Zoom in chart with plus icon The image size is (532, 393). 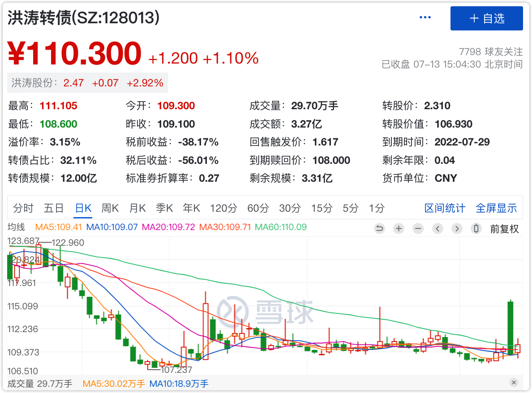coord(399,229)
